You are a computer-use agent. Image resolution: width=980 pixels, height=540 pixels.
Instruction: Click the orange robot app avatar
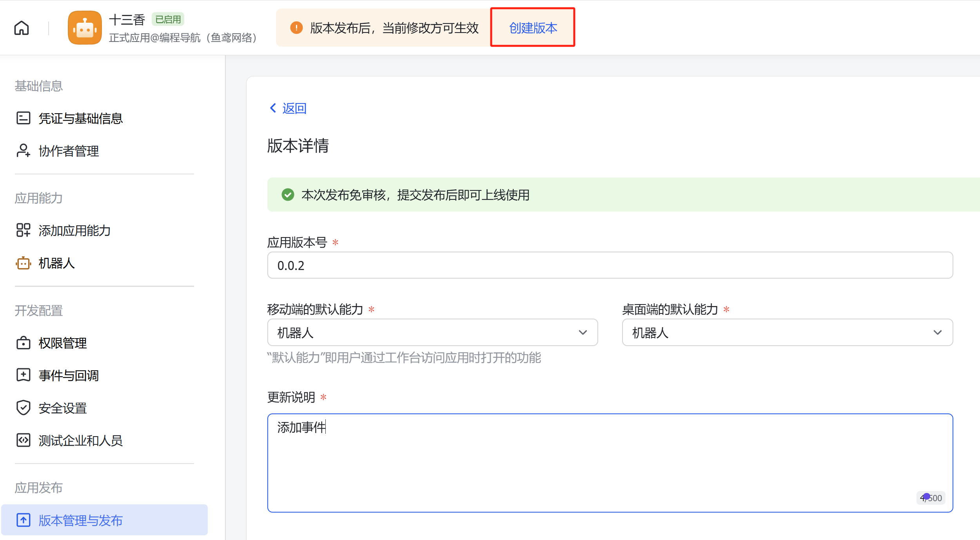85,28
